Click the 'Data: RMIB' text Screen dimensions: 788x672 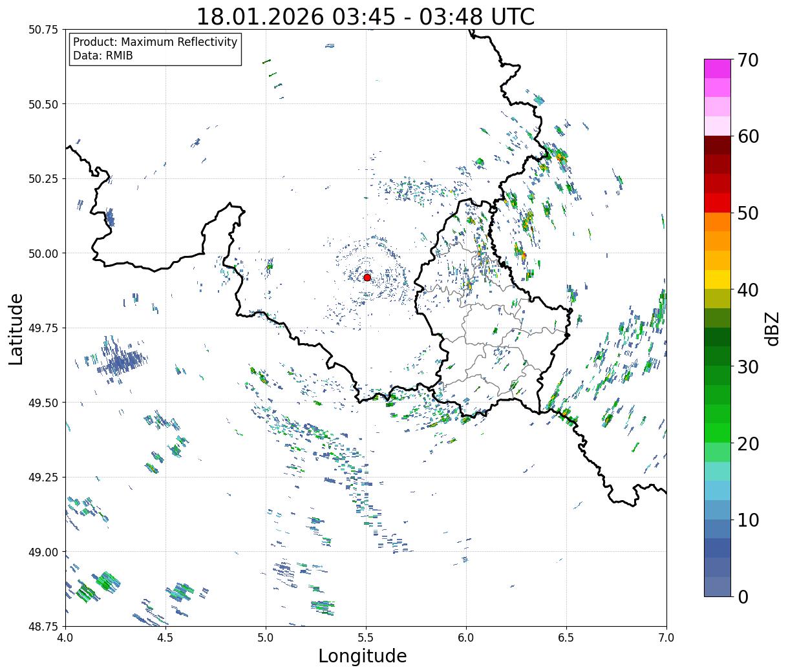click(103, 56)
